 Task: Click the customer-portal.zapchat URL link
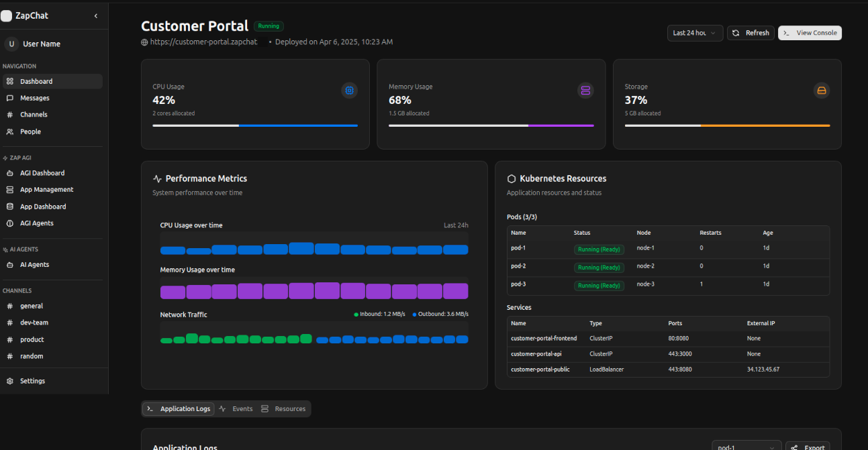[x=203, y=42]
